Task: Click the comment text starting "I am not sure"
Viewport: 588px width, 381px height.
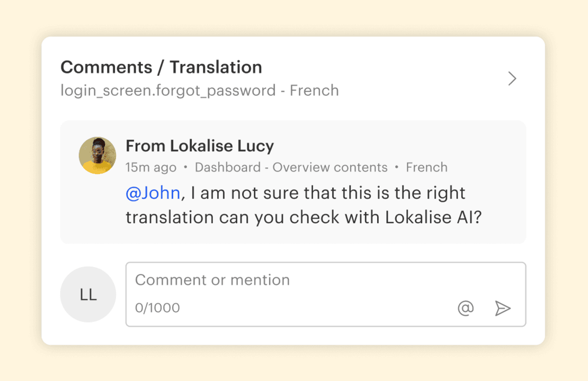Action: click(328, 193)
